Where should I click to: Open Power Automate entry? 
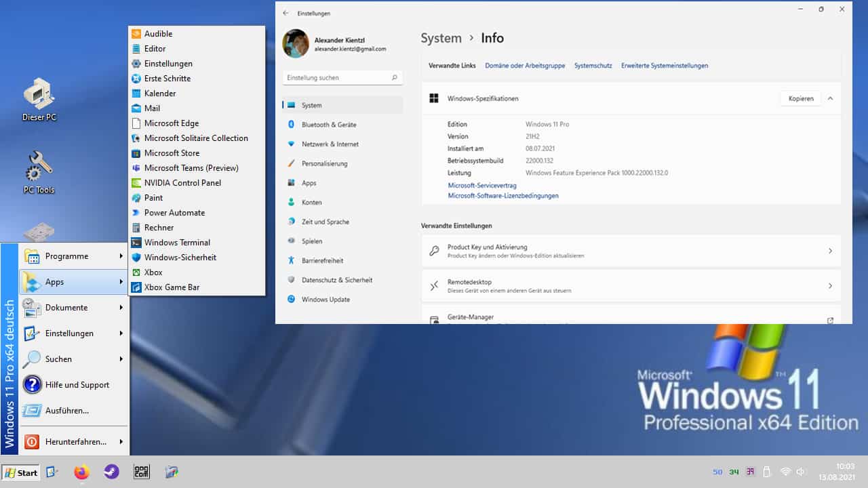click(x=197, y=213)
